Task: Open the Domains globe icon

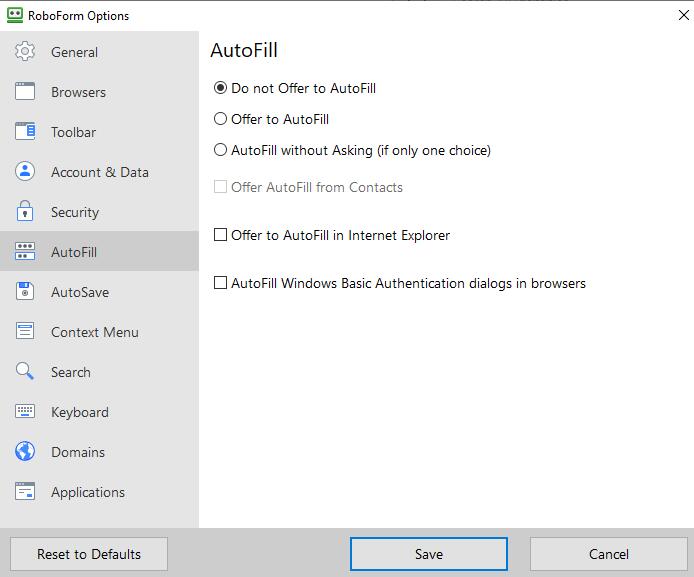Action: pyautogui.click(x=25, y=452)
